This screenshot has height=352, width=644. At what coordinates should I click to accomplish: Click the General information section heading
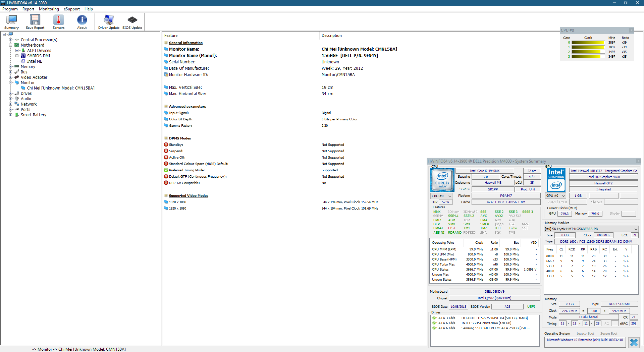(x=186, y=43)
